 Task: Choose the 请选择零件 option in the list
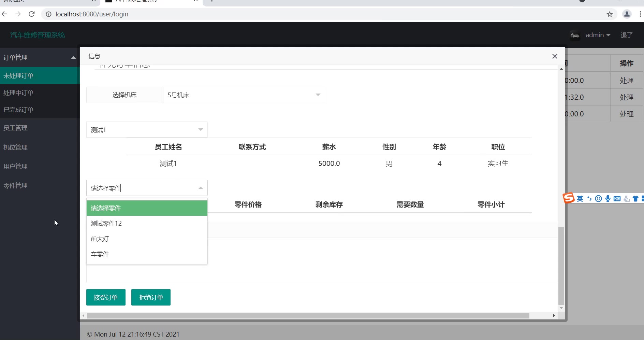(x=147, y=208)
